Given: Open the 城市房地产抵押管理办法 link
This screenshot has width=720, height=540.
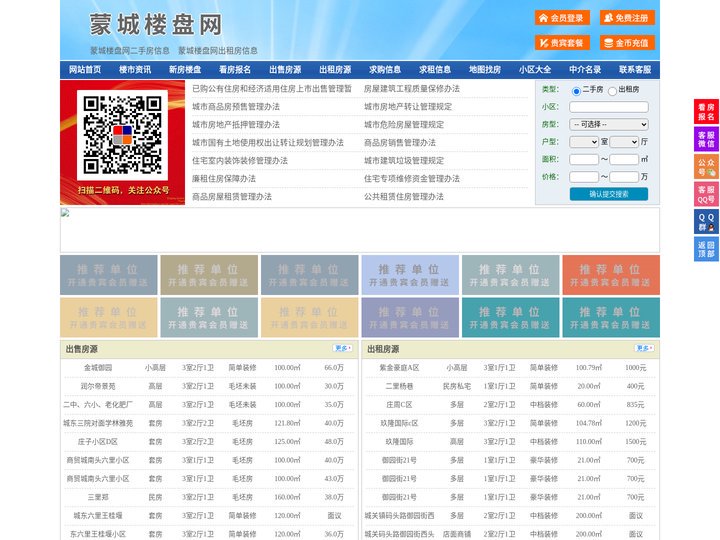Looking at the screenshot, I should pyautogui.click(x=236, y=124).
